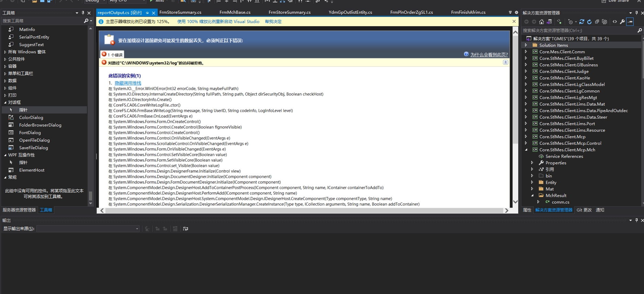Click Switch Views icon in Solution Explorer
Viewport: 644px width, 294px height.
(x=549, y=22)
